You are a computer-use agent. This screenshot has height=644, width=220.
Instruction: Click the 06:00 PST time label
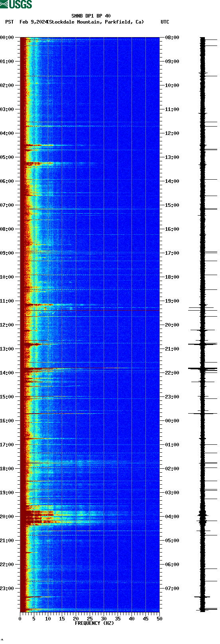7,181
